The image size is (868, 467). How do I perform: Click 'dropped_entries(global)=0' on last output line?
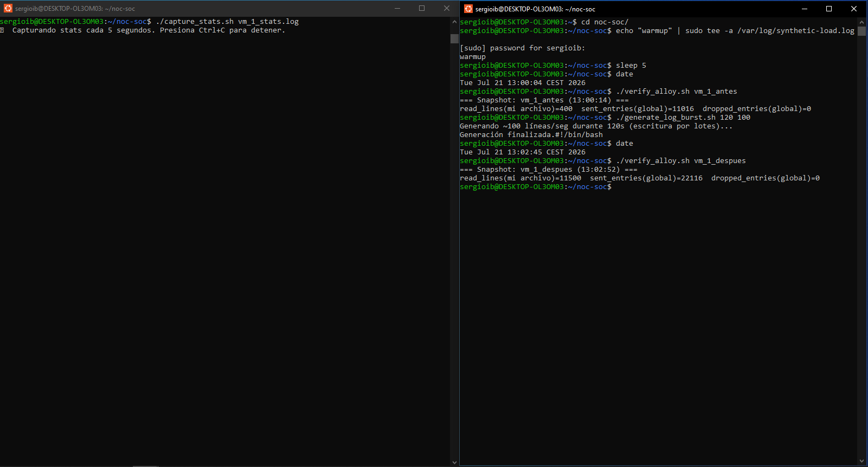766,178
